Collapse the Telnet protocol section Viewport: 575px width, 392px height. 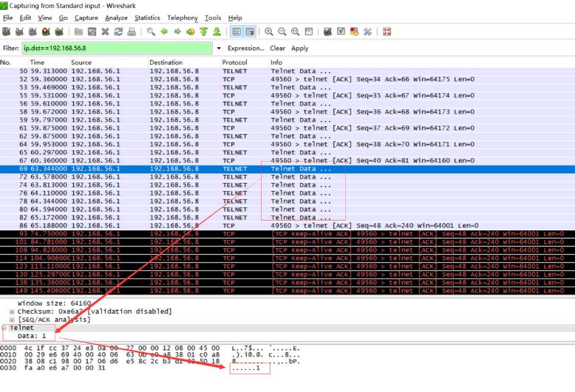coord(4,328)
